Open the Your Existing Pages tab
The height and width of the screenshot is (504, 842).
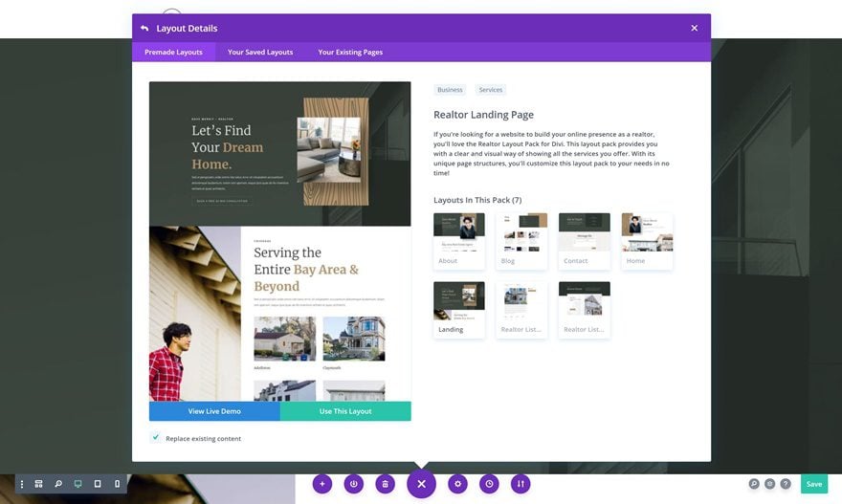[x=350, y=52]
